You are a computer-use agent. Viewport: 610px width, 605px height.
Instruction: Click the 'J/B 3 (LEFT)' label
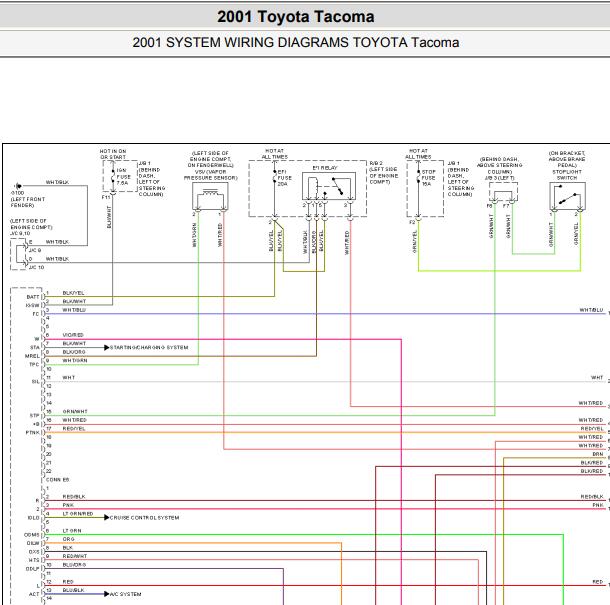point(500,178)
